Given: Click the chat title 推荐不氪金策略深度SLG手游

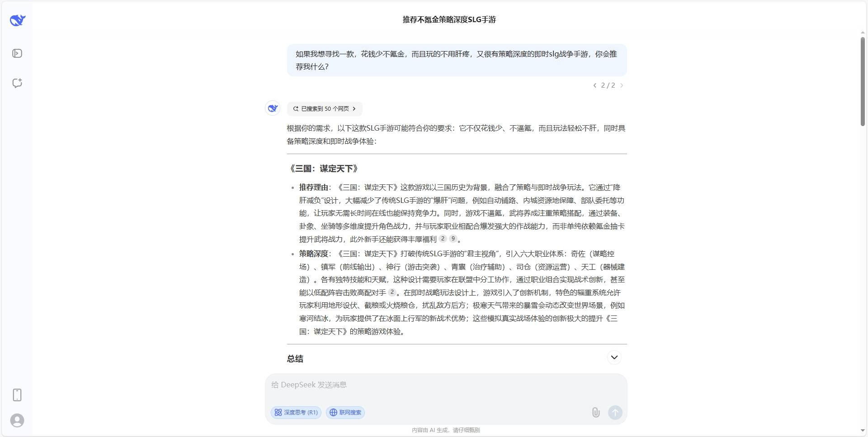Looking at the screenshot, I should pyautogui.click(x=449, y=19).
